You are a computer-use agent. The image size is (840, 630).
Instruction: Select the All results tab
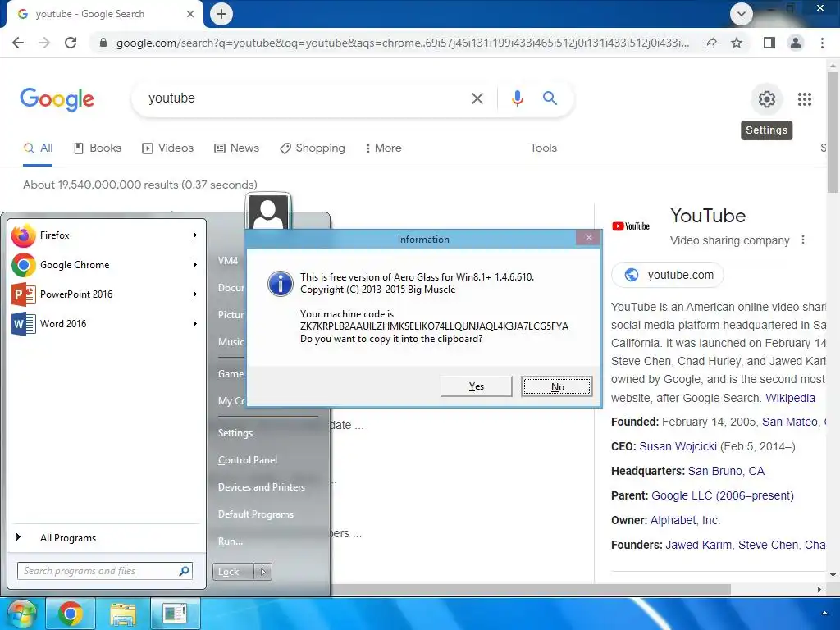point(38,148)
